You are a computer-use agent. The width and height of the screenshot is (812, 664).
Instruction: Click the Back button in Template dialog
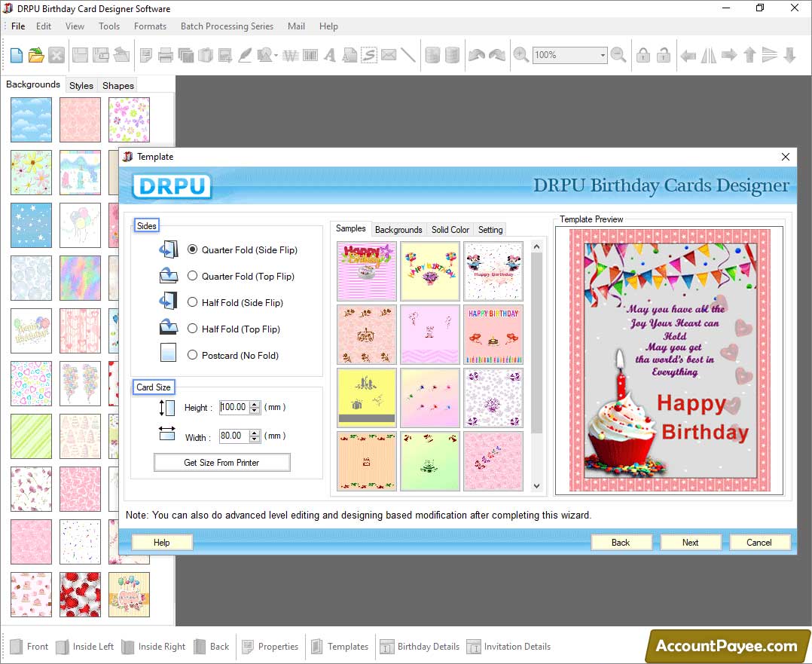pos(621,542)
